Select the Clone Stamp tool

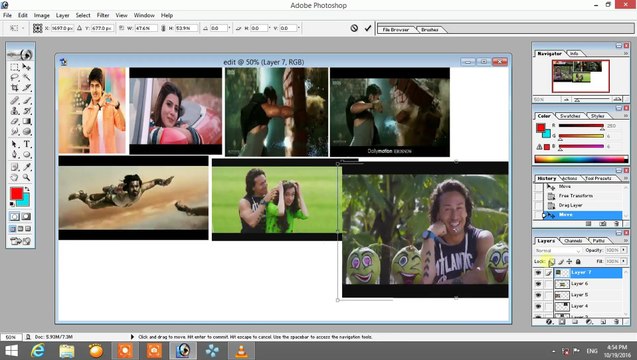click(x=15, y=111)
